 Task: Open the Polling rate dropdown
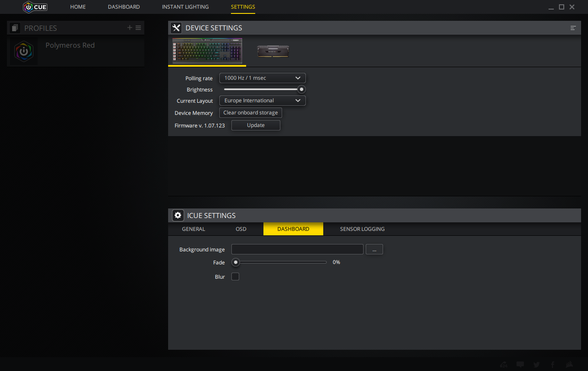(x=263, y=78)
